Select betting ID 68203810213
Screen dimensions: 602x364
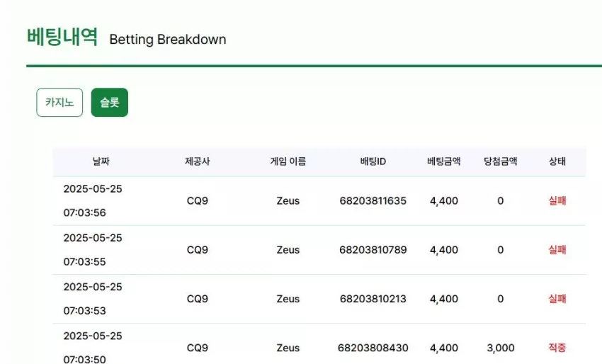373,299
